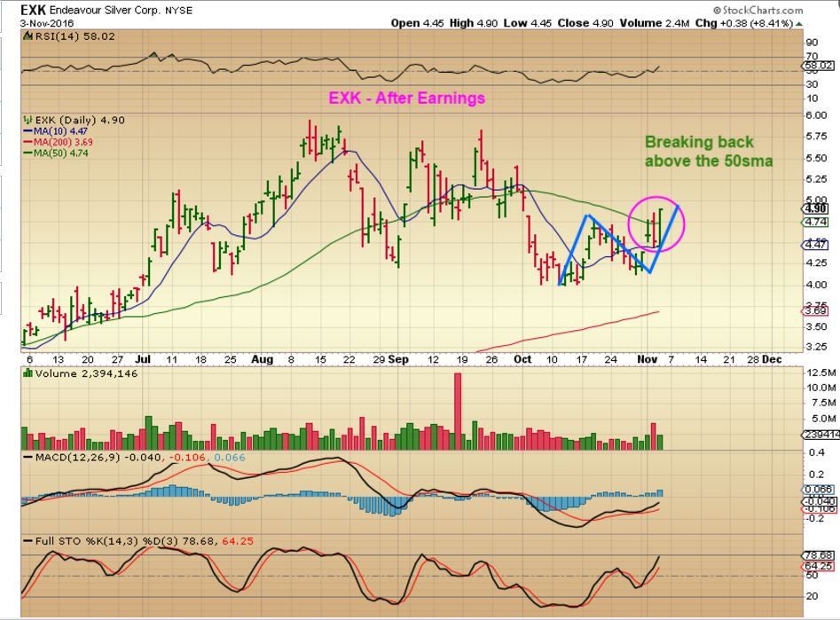Click the MA(200) 3.69 legend entry

click(x=58, y=142)
